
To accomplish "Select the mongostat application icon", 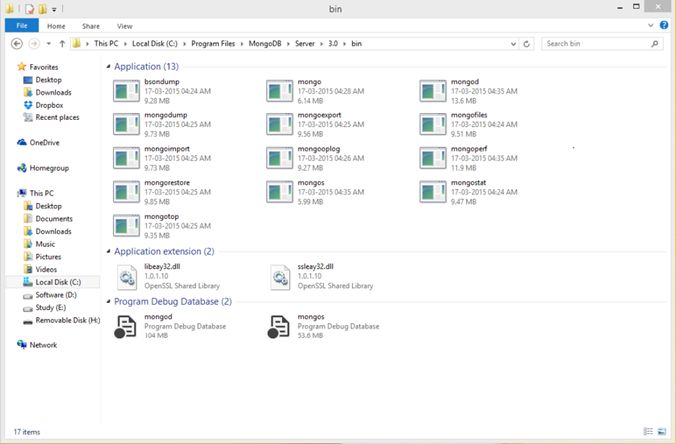I will coord(433,192).
